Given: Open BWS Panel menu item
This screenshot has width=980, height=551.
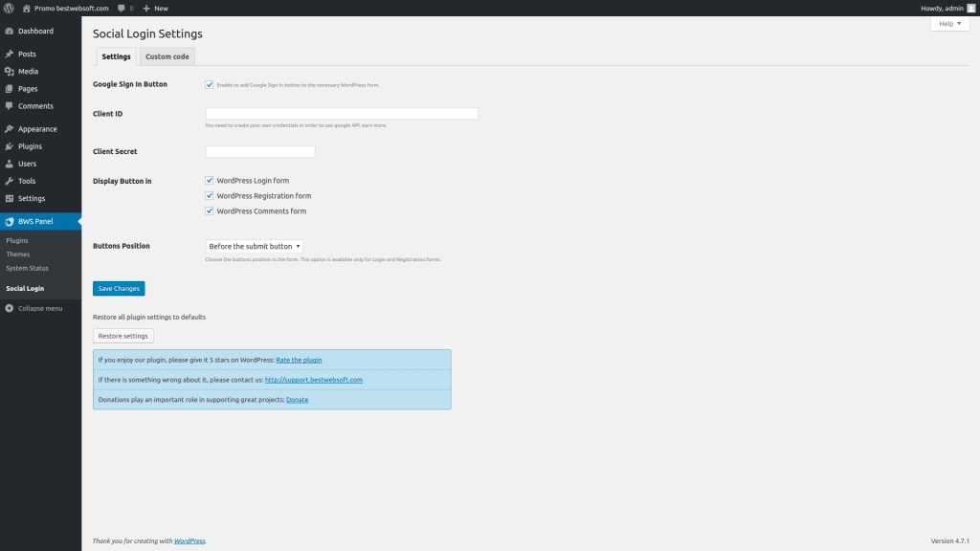Looking at the screenshot, I should tap(40, 221).
